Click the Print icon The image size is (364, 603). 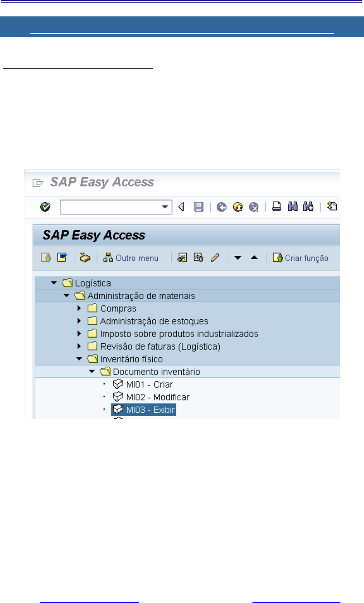click(276, 207)
